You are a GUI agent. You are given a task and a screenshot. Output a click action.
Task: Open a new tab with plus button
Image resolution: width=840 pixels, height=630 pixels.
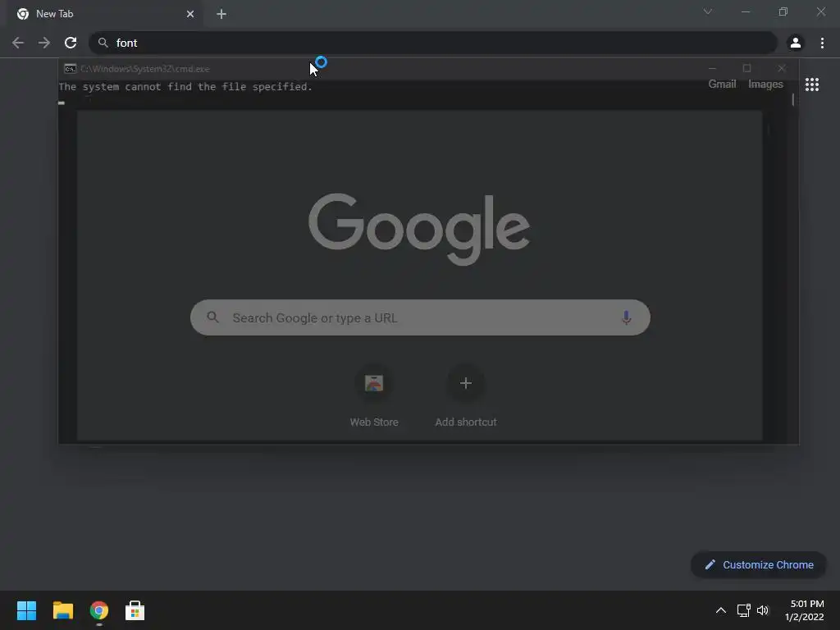point(221,14)
